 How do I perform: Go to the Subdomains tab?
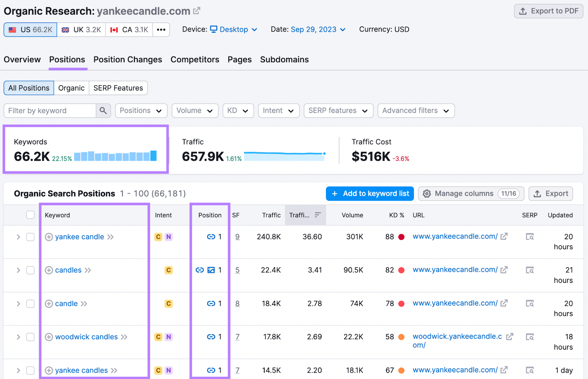click(284, 60)
